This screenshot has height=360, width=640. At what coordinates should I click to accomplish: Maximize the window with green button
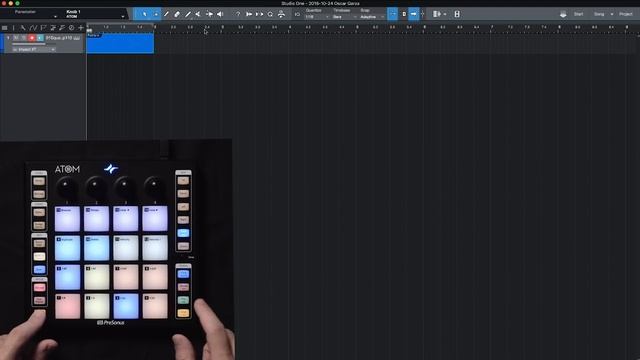coord(17,3)
